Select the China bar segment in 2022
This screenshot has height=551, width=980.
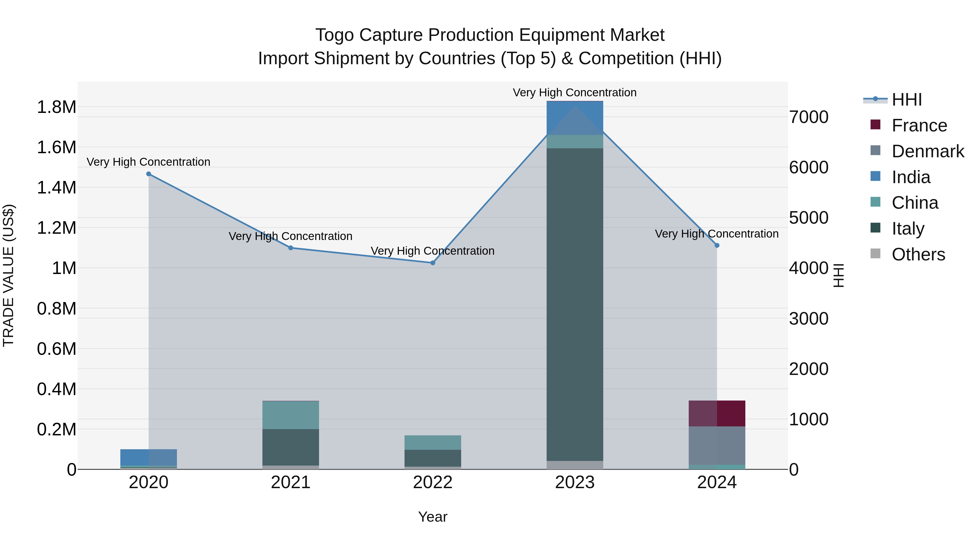(433, 443)
